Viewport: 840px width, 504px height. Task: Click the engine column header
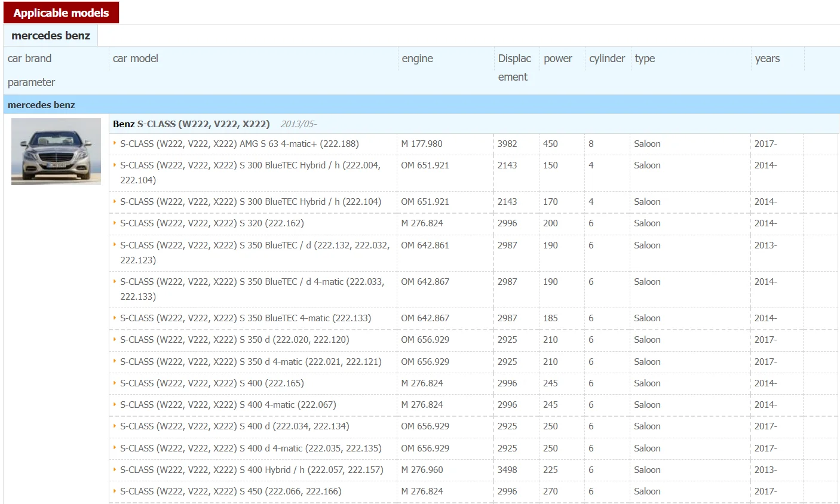(418, 59)
